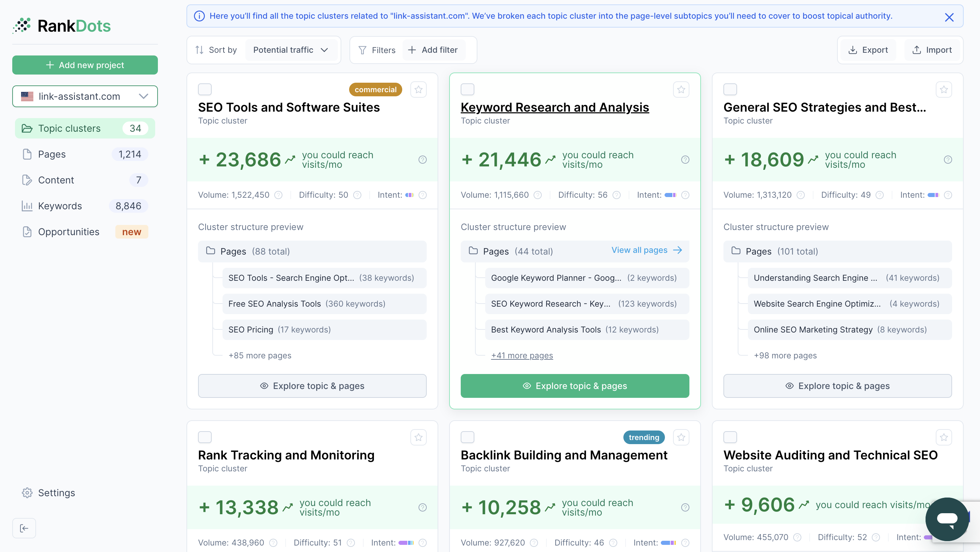Favorite the Rank Tracking and Monitoring cluster

click(x=419, y=437)
